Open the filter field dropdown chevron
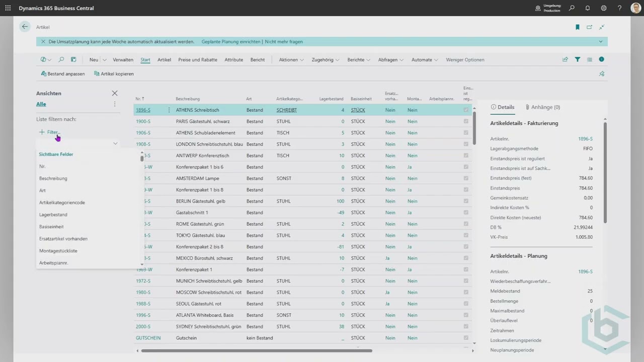 115,143
